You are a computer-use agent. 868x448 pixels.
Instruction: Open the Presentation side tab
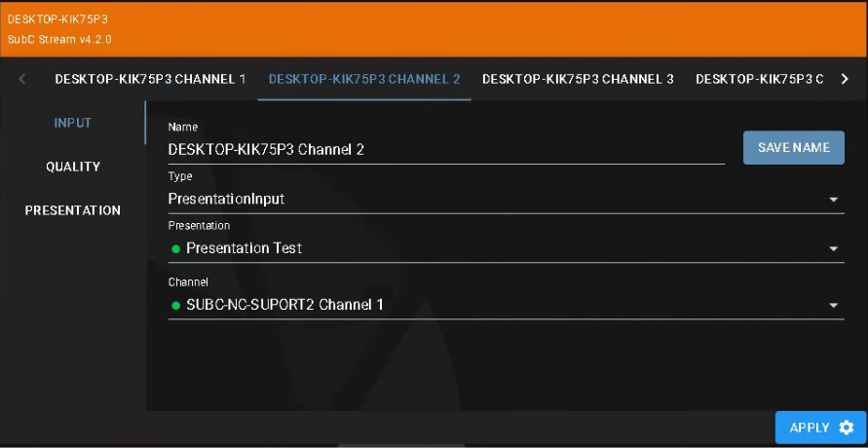point(73,210)
